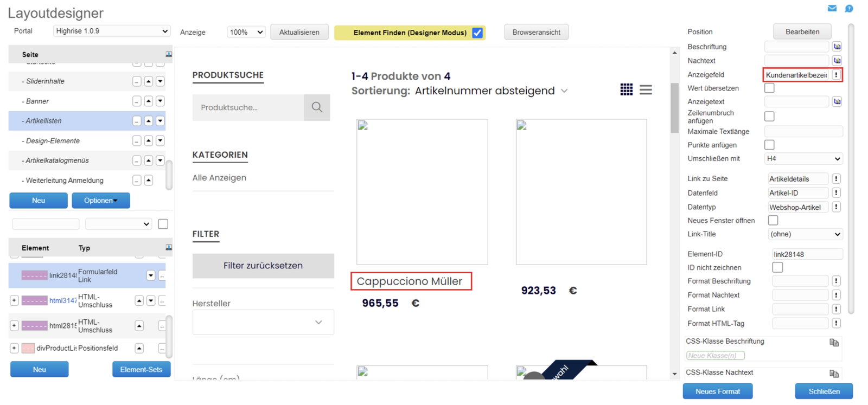Click exclamation icon beside Anzeigefeld field
Image resolution: width=868 pixels, height=405 pixels.
coord(836,75)
